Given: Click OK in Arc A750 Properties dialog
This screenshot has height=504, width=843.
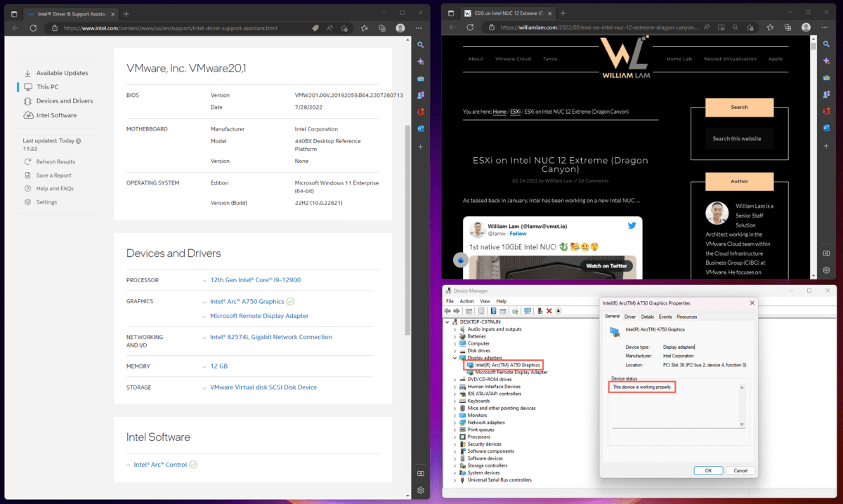Looking at the screenshot, I should point(708,470).
